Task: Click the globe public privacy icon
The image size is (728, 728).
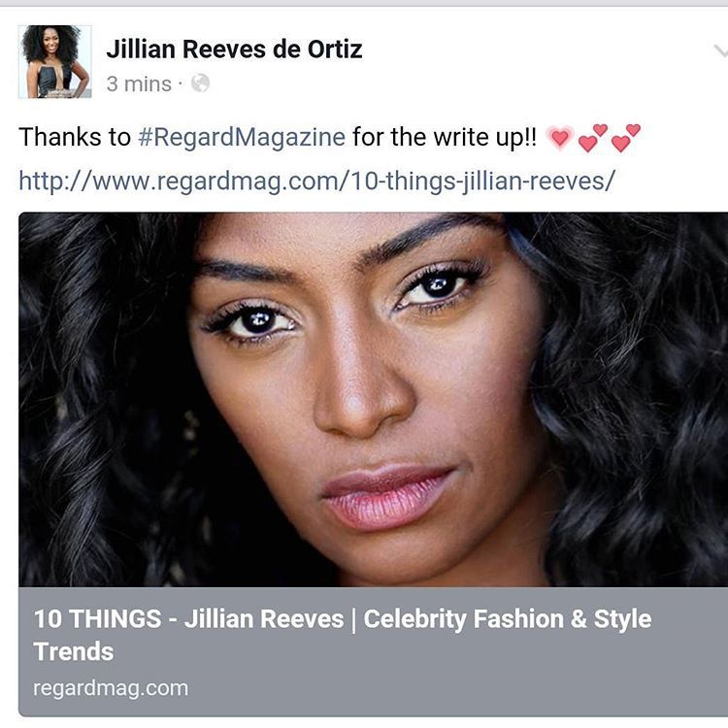Action: coord(200,83)
